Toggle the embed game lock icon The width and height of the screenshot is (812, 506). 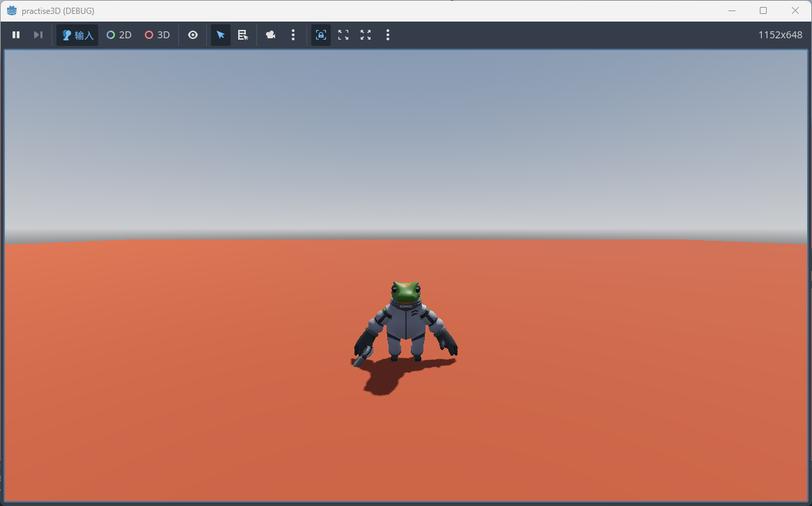[x=321, y=35]
